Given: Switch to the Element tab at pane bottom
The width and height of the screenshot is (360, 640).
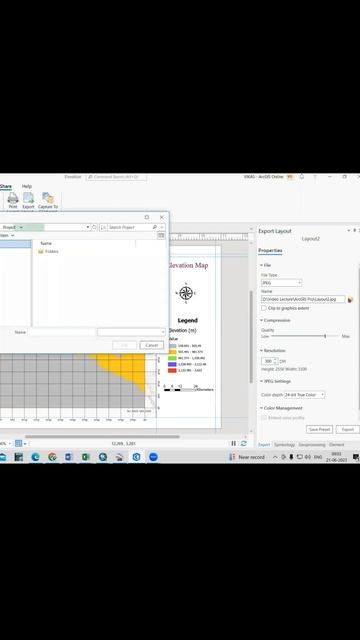Looking at the screenshot, I should coord(337,444).
